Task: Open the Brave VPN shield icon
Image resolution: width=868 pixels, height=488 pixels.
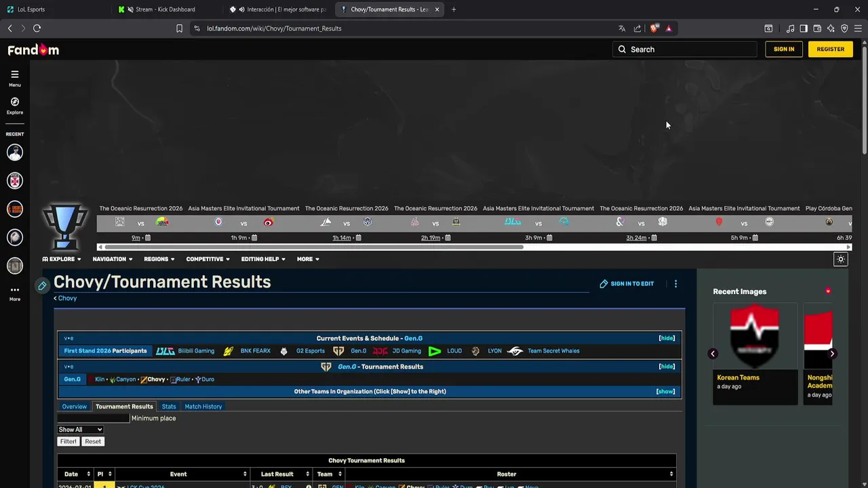Action: [x=844, y=28]
